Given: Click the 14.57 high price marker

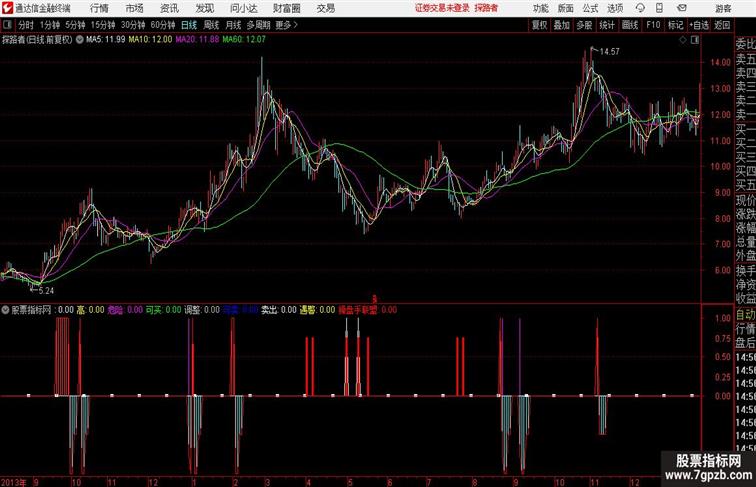Looking at the screenshot, I should 609,52.
